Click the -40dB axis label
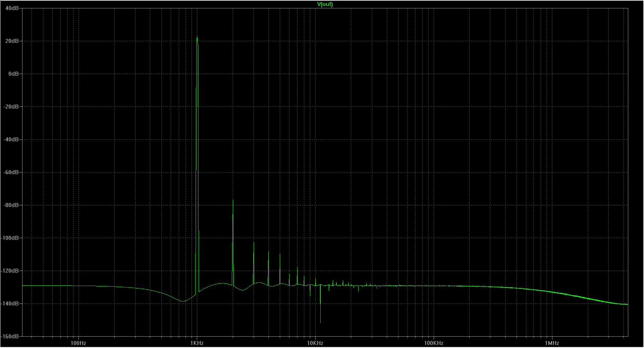The width and height of the screenshot is (644, 348). coord(11,139)
